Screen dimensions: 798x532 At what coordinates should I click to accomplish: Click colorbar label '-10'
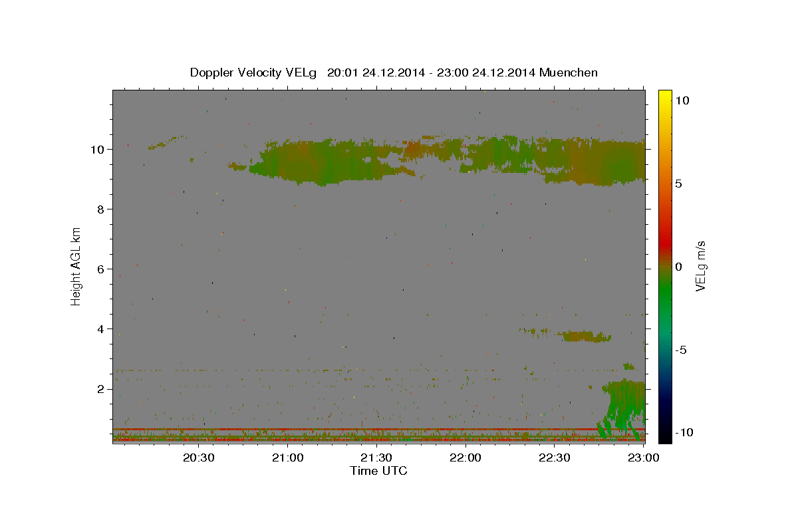pos(684,432)
